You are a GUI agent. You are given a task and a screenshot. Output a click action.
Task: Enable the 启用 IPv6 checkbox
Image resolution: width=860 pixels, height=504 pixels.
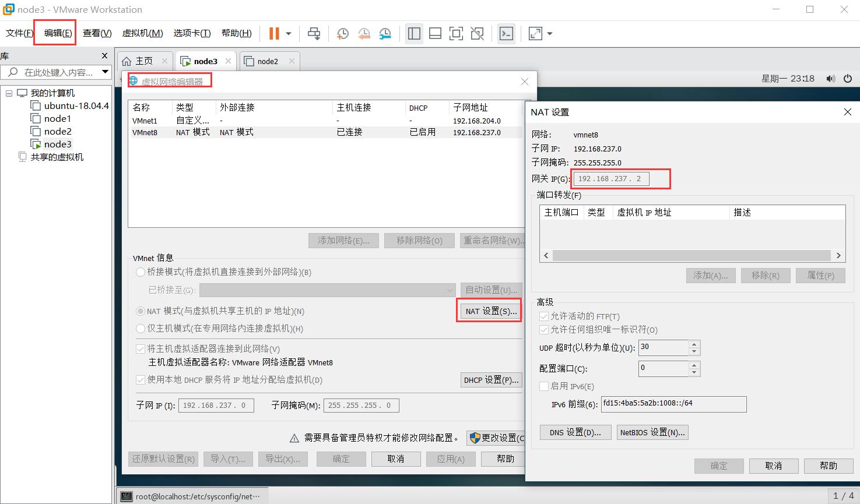543,386
